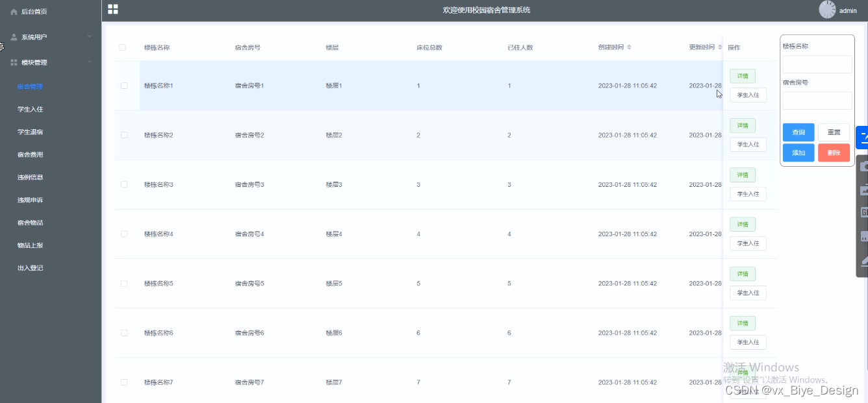868x403 pixels.
Task: Click cell 楼栋名称3 in the table
Action: 159,184
